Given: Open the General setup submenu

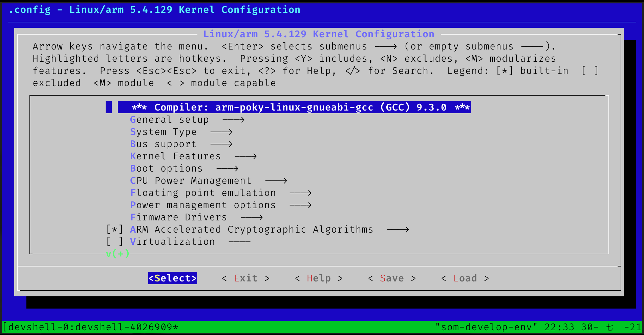Looking at the screenshot, I should pyautogui.click(x=187, y=120).
